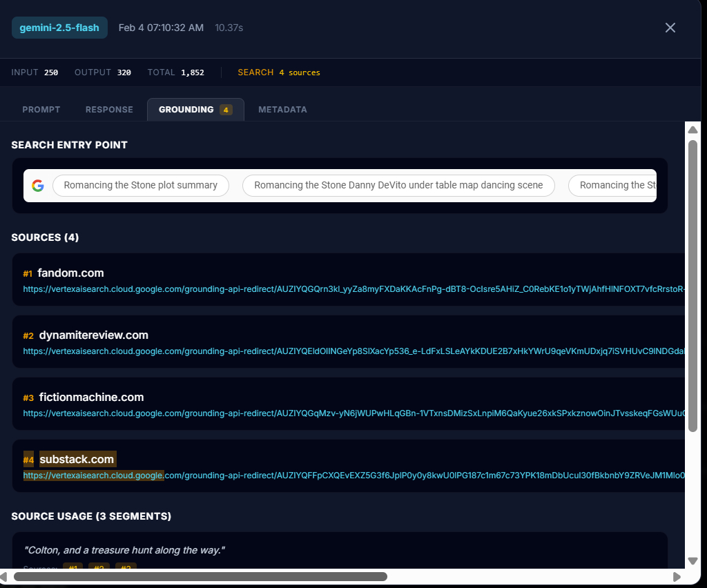Switch to the Prompt tab
The image size is (707, 588).
(41, 110)
